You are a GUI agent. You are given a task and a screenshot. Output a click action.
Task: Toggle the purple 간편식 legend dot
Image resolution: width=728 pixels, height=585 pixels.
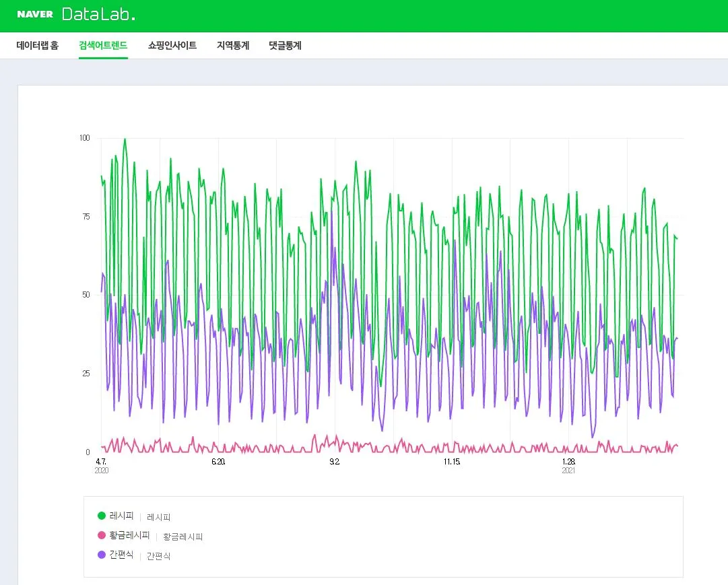[102, 555]
